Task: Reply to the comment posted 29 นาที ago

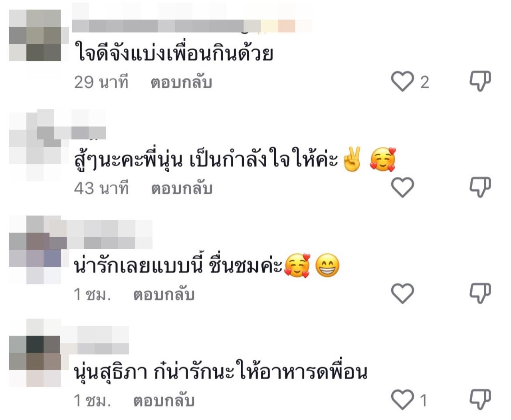Action: coord(181,83)
